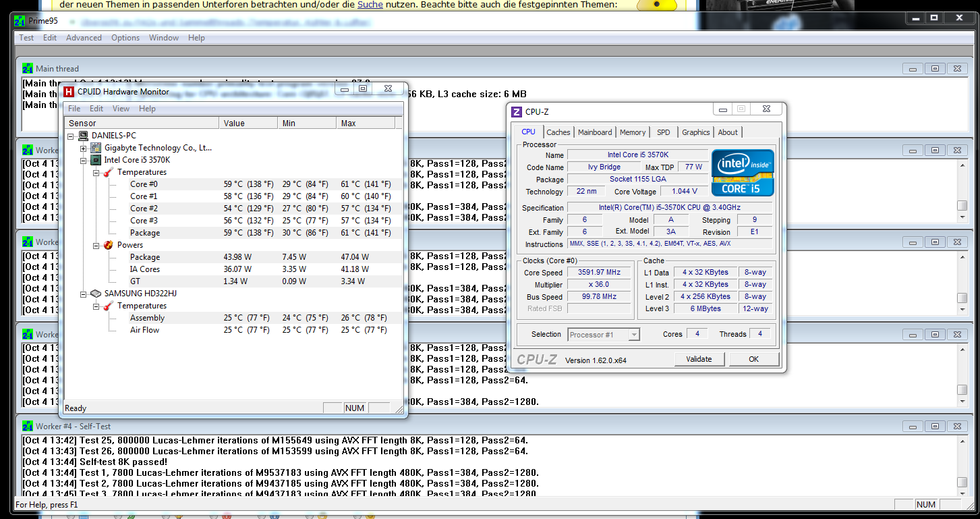Open the Processor #1 selection dropdown
The width and height of the screenshot is (980, 519).
[x=633, y=335]
